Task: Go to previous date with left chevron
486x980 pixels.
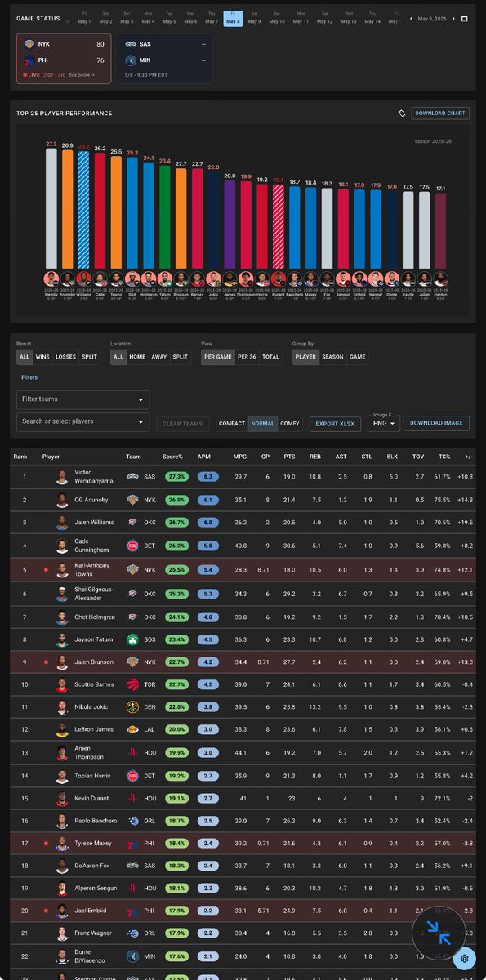Action: click(x=410, y=19)
